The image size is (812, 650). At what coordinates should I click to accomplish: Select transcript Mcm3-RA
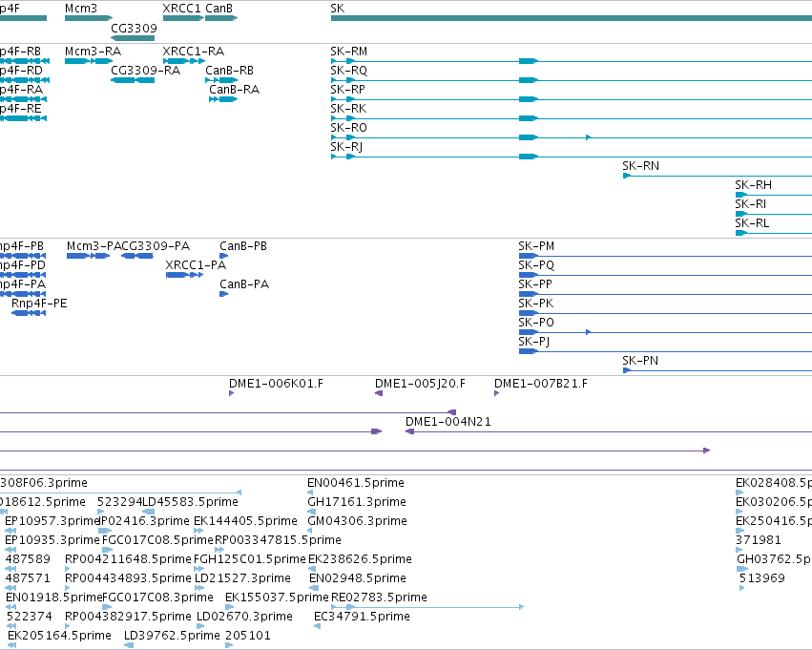93,52
